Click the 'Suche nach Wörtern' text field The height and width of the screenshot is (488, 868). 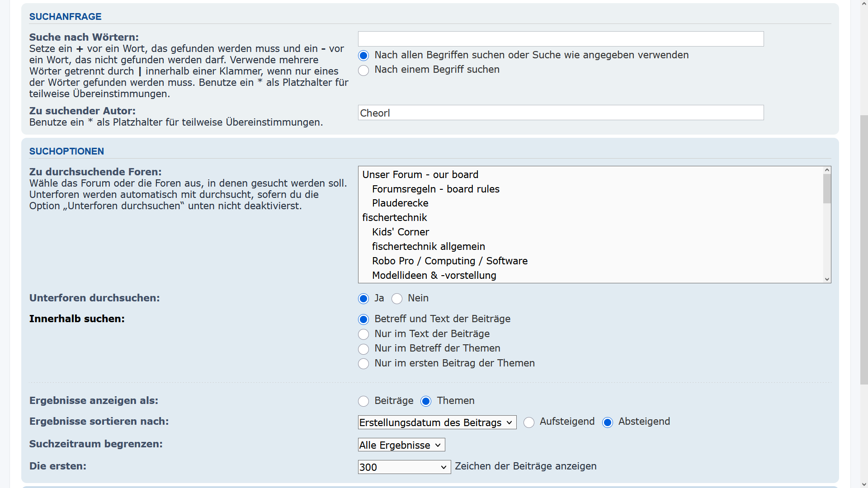pyautogui.click(x=561, y=39)
